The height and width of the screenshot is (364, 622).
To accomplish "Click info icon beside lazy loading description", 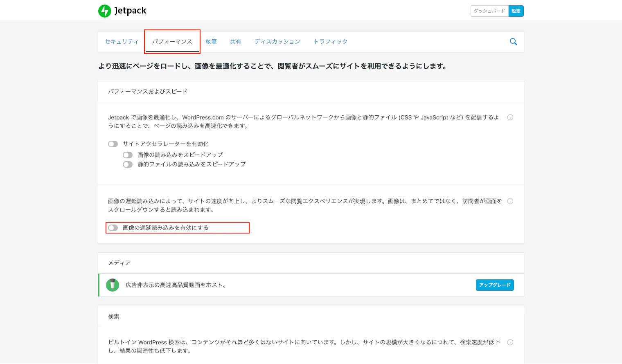I will point(510,201).
